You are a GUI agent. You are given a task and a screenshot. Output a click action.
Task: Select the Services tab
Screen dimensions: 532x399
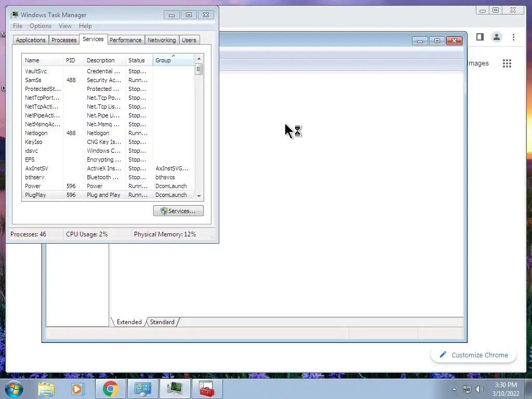tap(93, 39)
